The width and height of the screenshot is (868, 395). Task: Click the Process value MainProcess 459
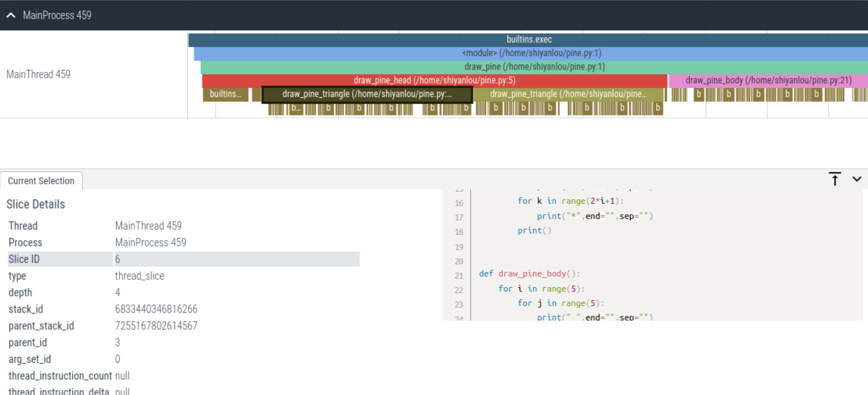(151, 242)
